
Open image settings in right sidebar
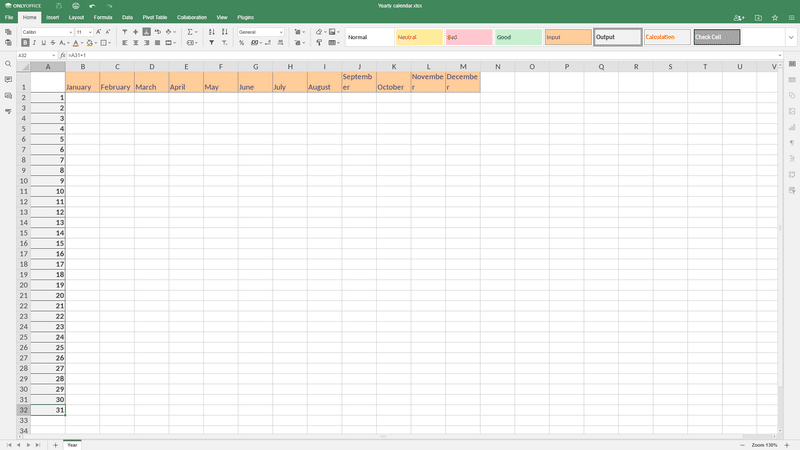pyautogui.click(x=792, y=111)
